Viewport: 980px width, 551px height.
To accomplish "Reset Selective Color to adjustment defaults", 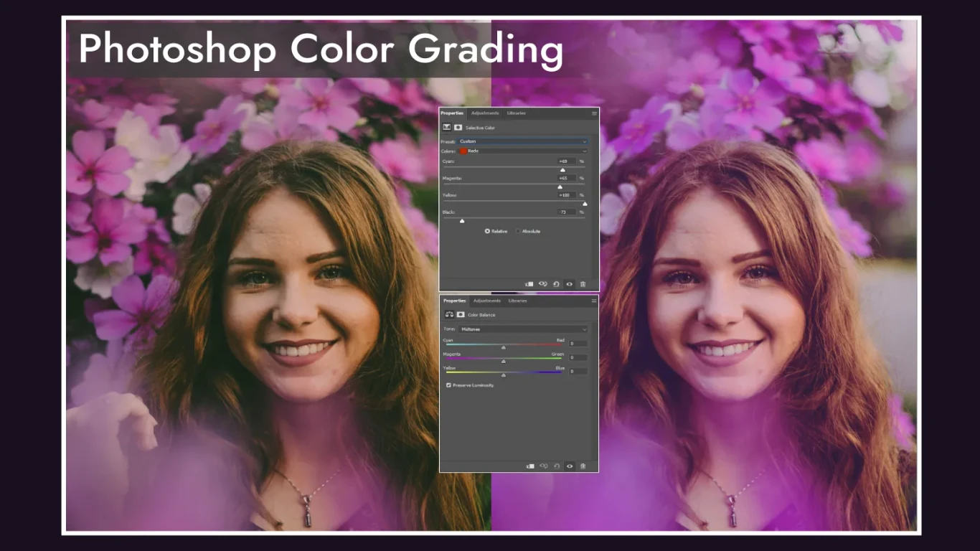I will pyautogui.click(x=556, y=284).
